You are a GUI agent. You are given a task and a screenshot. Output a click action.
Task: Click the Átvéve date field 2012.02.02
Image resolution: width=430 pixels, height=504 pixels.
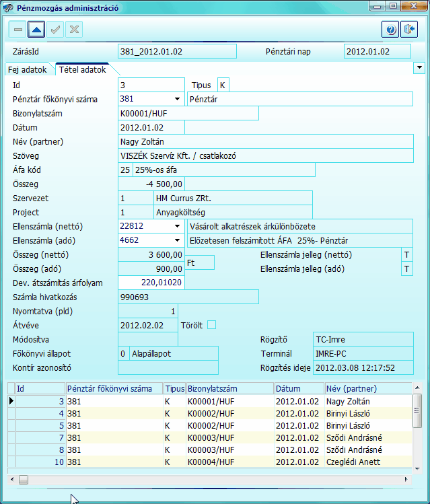pyautogui.click(x=148, y=325)
